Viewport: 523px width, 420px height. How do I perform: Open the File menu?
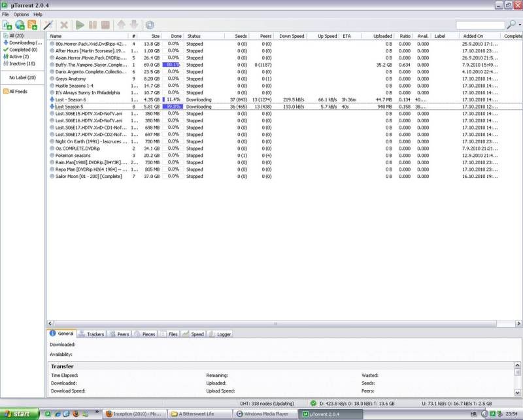point(5,14)
